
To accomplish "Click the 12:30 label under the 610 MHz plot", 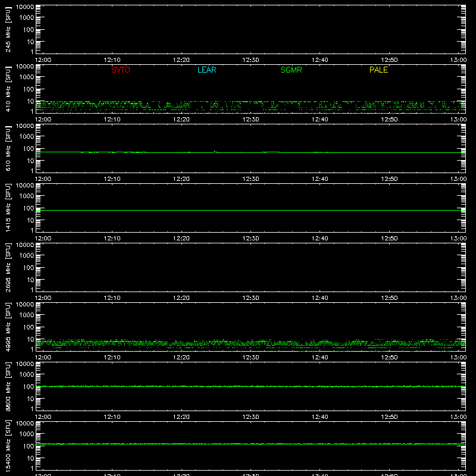I will coord(250,179).
